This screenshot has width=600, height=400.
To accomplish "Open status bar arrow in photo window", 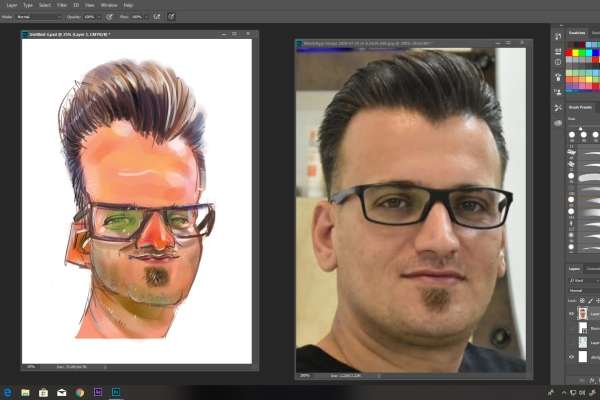I will [379, 376].
